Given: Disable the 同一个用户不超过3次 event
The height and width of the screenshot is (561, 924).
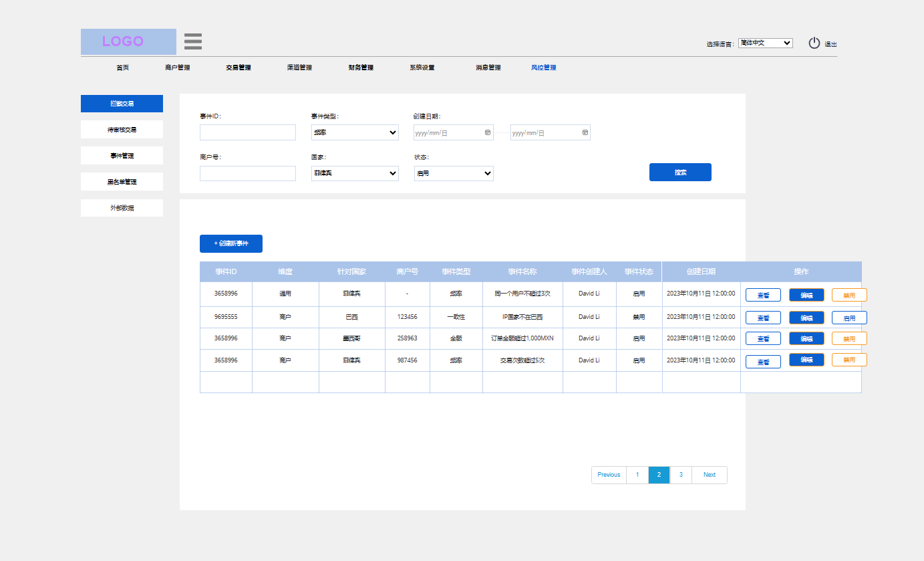Looking at the screenshot, I should (x=849, y=295).
